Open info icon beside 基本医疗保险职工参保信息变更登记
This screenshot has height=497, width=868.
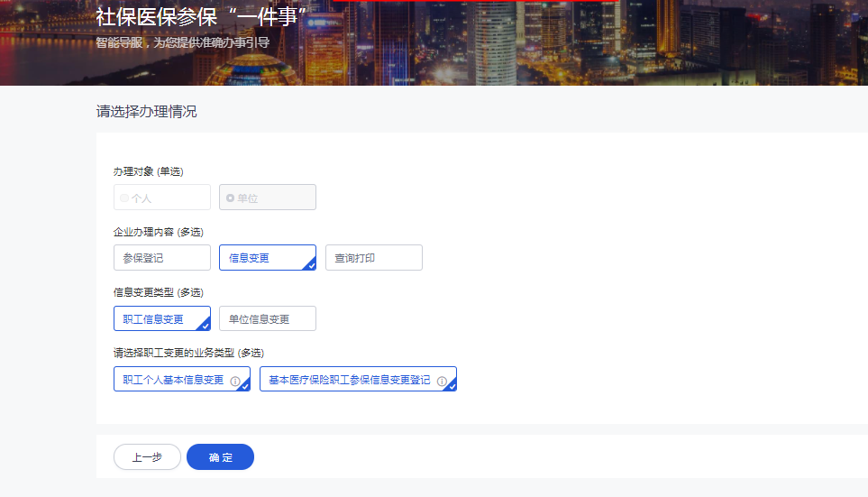[x=442, y=382]
